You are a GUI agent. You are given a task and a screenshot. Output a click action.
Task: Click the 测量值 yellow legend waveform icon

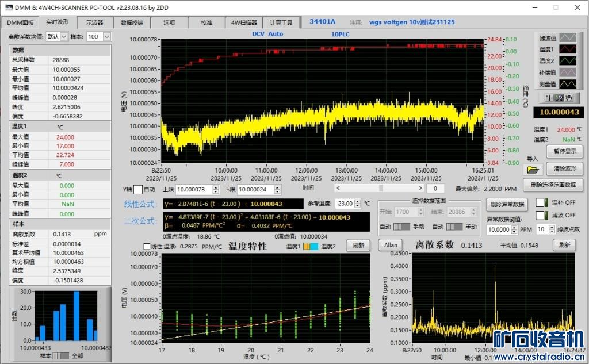point(569,83)
